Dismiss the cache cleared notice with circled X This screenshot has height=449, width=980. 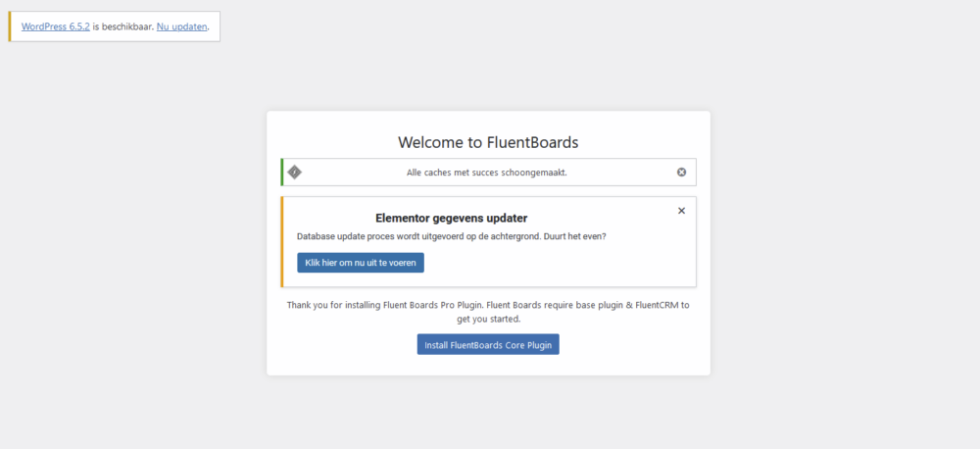coord(681,172)
